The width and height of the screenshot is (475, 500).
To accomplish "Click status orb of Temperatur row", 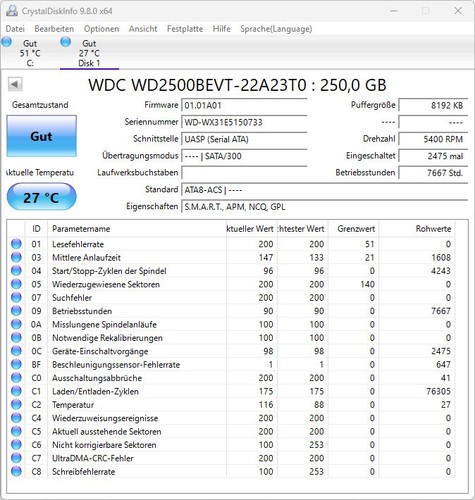I will (16, 405).
